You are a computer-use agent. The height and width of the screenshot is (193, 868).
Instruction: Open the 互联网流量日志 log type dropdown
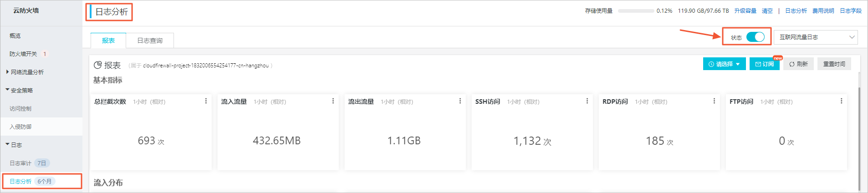pos(816,37)
